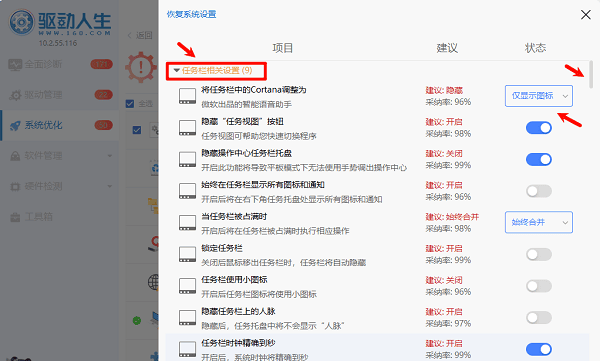Click the 硬件检测 chip icon

pyautogui.click(x=15, y=187)
